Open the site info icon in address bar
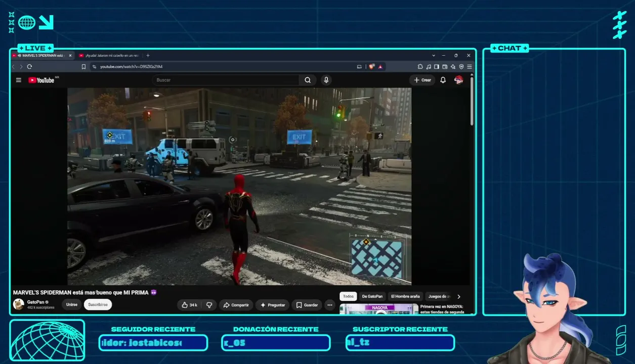The height and width of the screenshot is (364, 635). point(95,67)
